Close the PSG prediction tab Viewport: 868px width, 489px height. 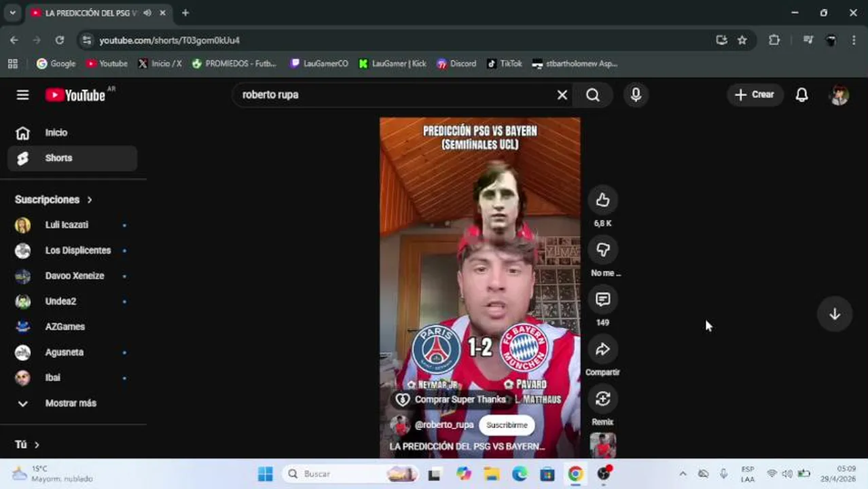(162, 13)
